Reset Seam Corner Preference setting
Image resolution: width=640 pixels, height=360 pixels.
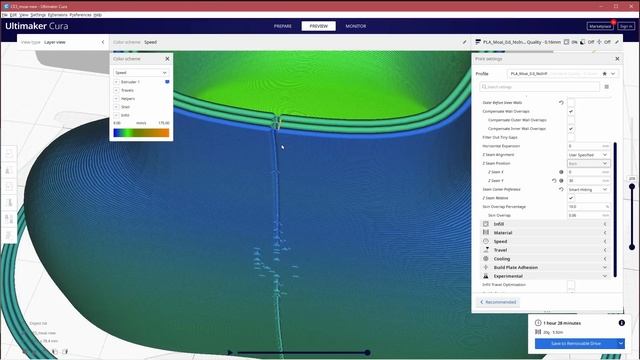coord(561,189)
